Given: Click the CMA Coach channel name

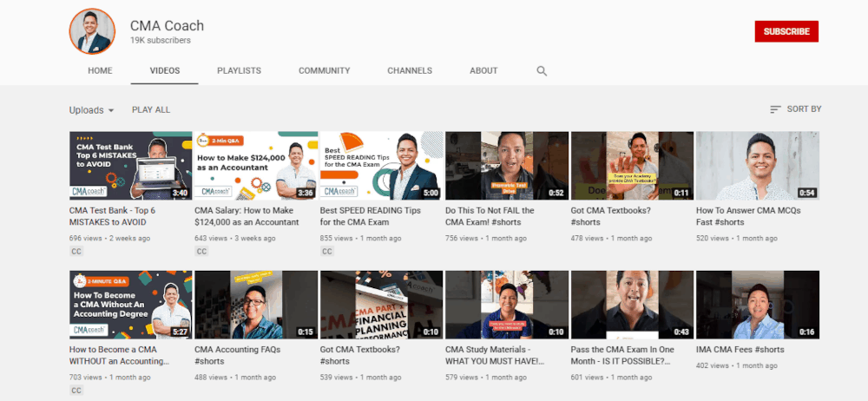Looking at the screenshot, I should [x=168, y=25].
